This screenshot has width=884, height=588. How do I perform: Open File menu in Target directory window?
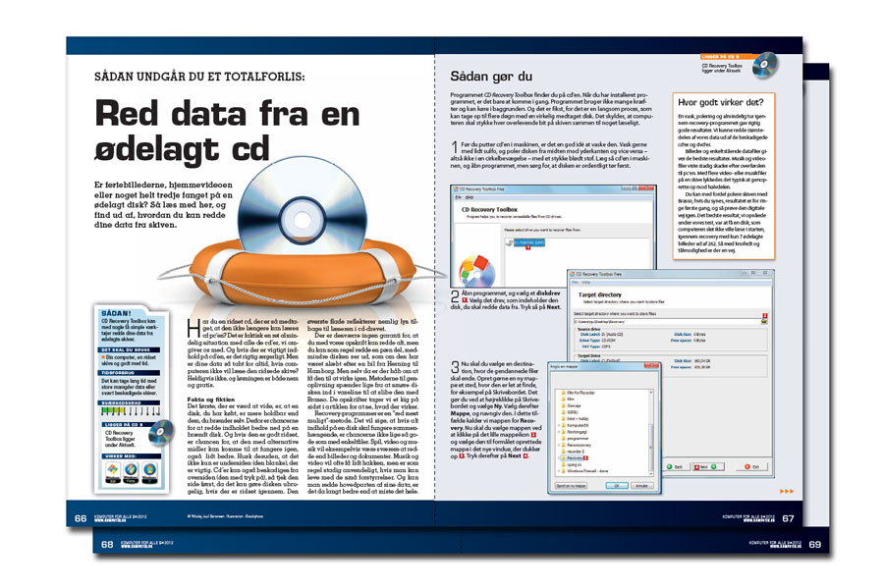pos(575,282)
